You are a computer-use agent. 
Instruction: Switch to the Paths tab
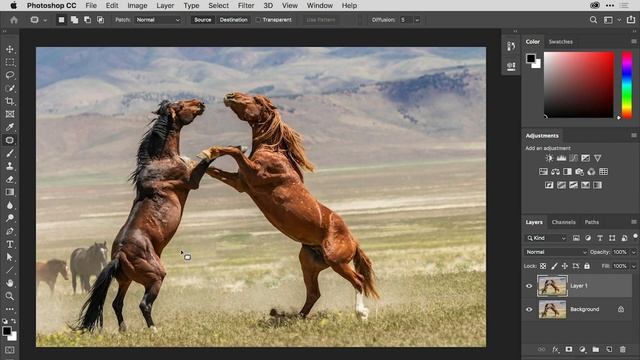click(x=591, y=222)
